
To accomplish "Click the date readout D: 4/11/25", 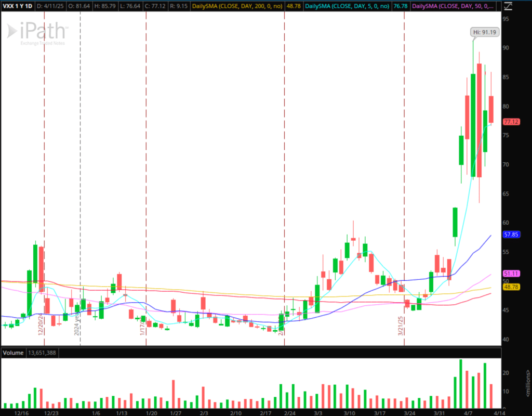I will point(50,6).
